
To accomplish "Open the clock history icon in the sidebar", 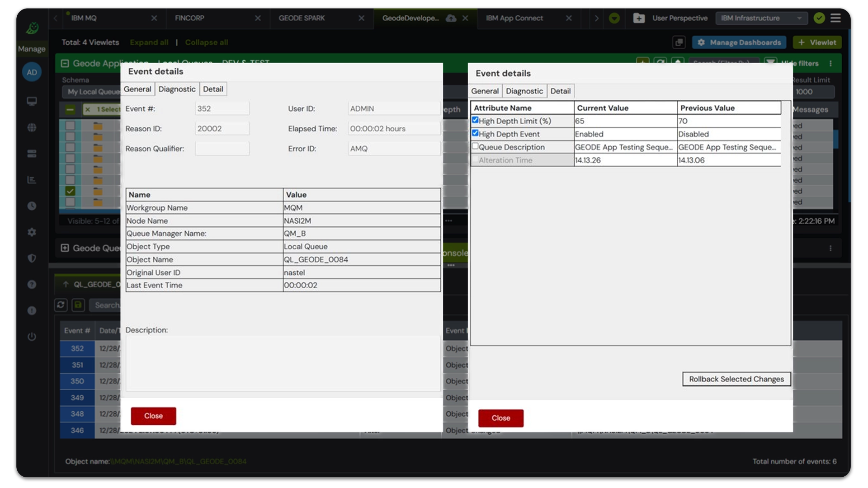I will (32, 206).
